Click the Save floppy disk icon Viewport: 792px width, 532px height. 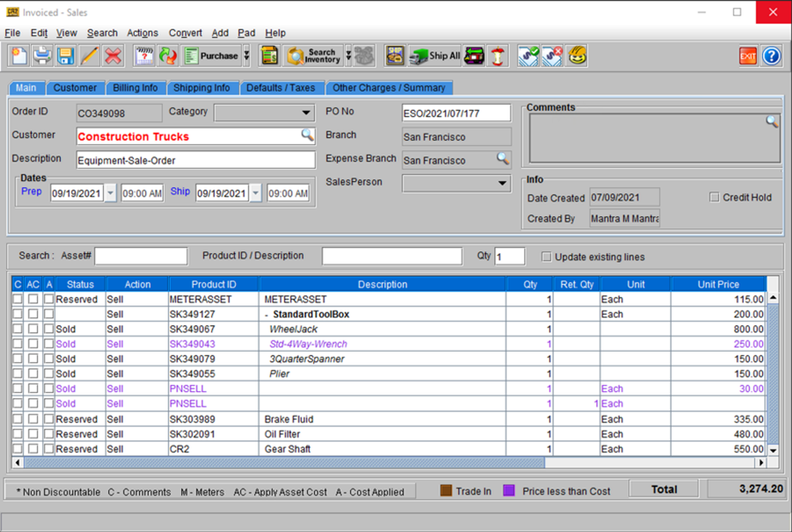point(66,56)
